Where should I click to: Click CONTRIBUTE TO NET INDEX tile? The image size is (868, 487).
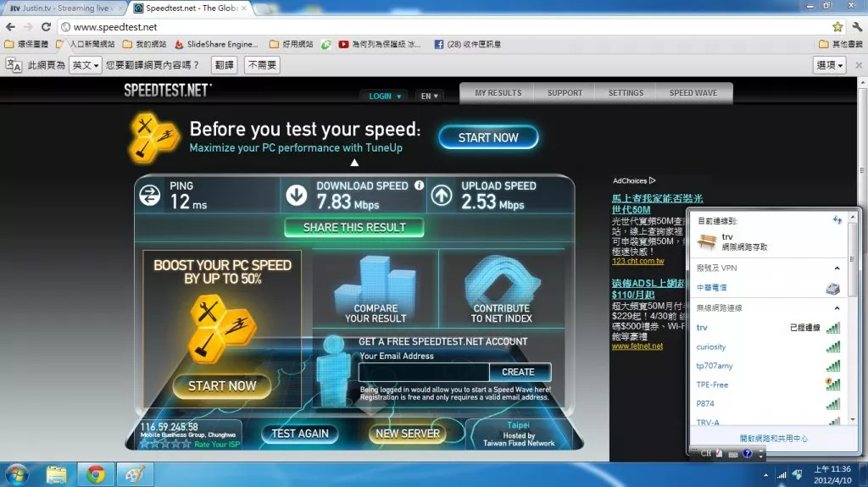[x=502, y=288]
